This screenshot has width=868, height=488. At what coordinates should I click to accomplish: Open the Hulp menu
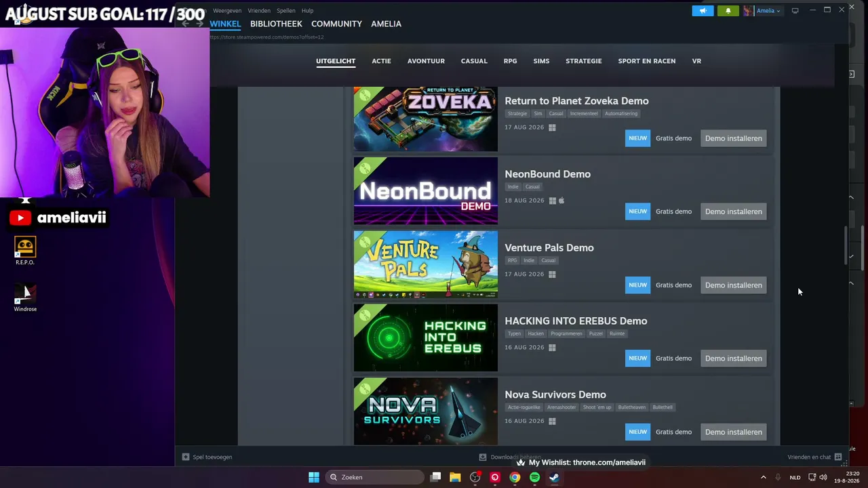(307, 11)
